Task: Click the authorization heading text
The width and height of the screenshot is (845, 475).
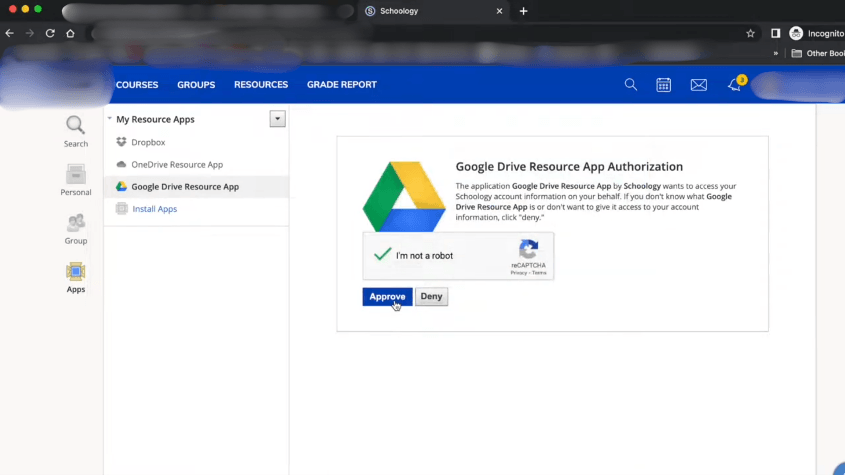Action: (569, 167)
